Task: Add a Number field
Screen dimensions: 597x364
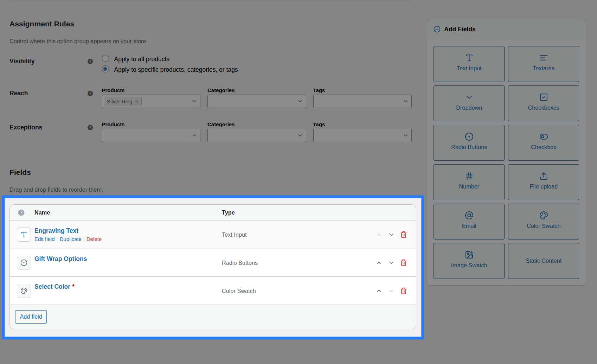Action: 469,182
